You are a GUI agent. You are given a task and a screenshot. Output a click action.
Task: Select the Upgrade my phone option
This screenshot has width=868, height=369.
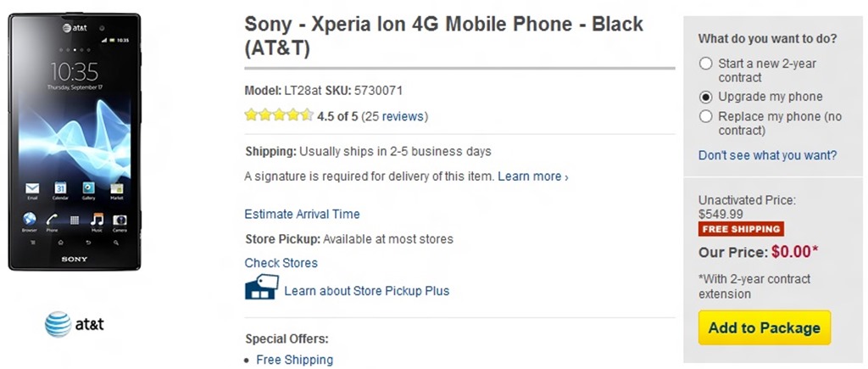click(705, 97)
